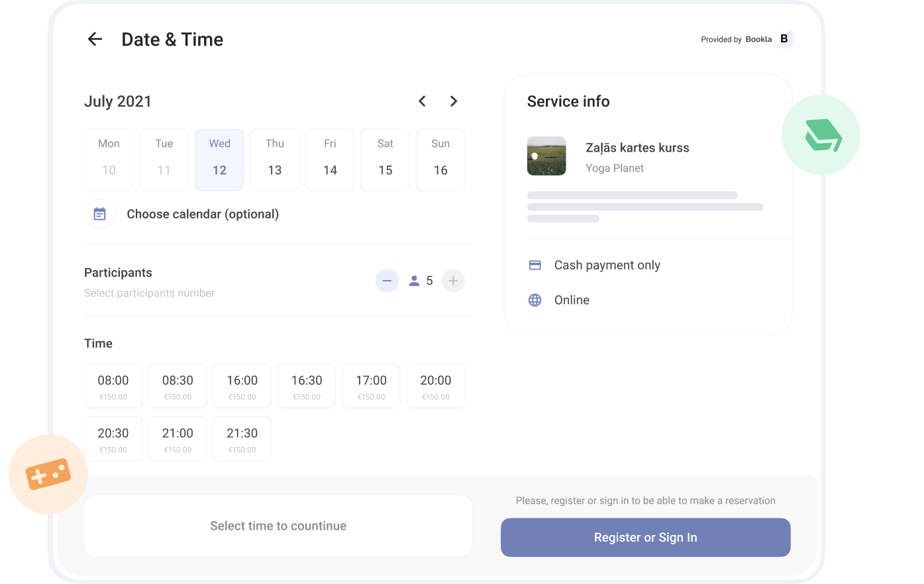Click the green graduation cap icon

pyautogui.click(x=821, y=135)
